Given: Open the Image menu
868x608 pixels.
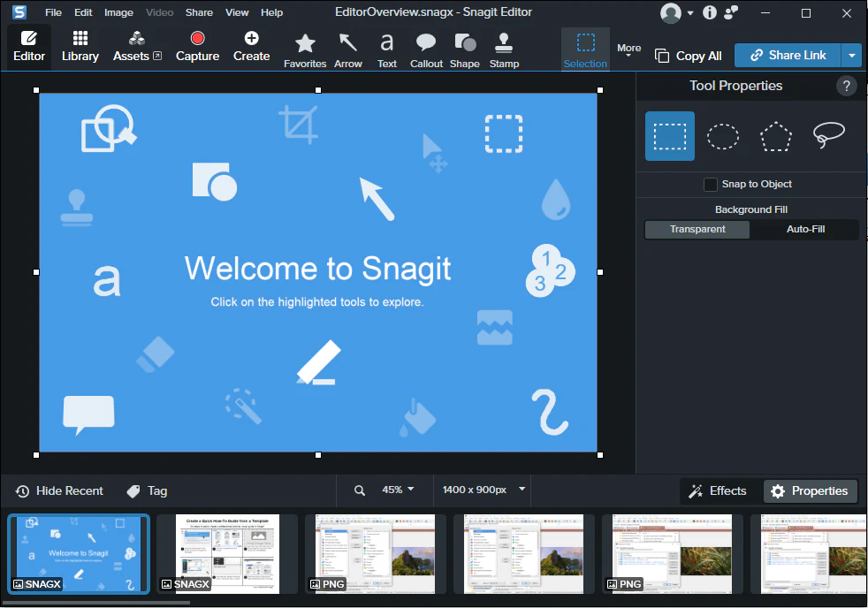Looking at the screenshot, I should point(118,12).
